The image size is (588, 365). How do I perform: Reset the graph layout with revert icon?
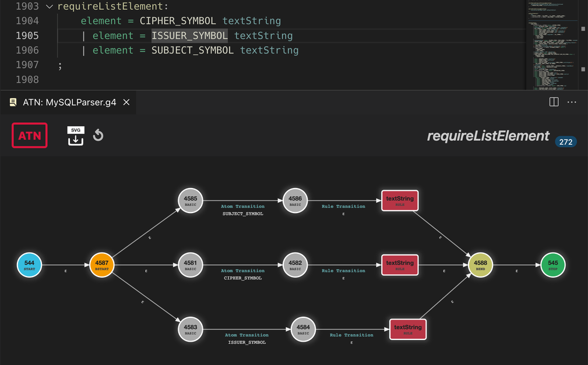(x=98, y=136)
